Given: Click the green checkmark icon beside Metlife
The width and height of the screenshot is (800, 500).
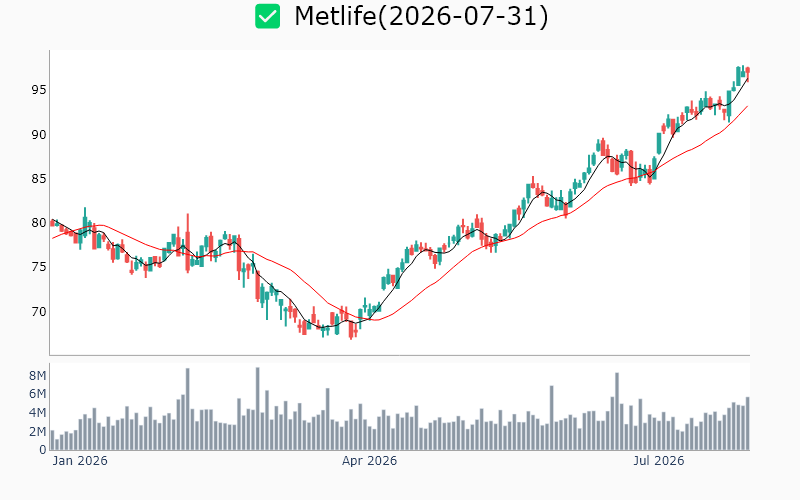Looking at the screenshot, I should pos(267,16).
